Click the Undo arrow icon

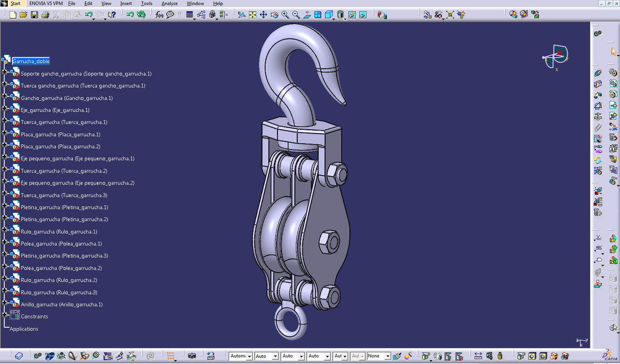89,15
